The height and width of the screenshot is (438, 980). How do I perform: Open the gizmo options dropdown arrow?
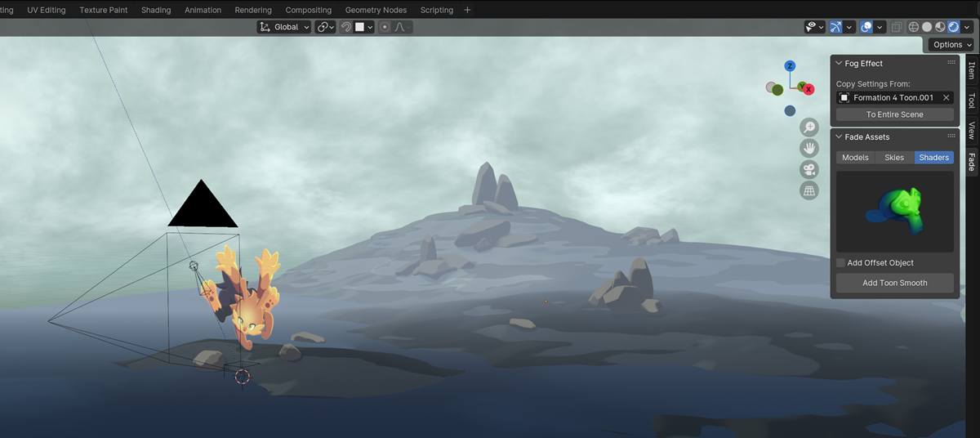pyautogui.click(x=850, y=27)
